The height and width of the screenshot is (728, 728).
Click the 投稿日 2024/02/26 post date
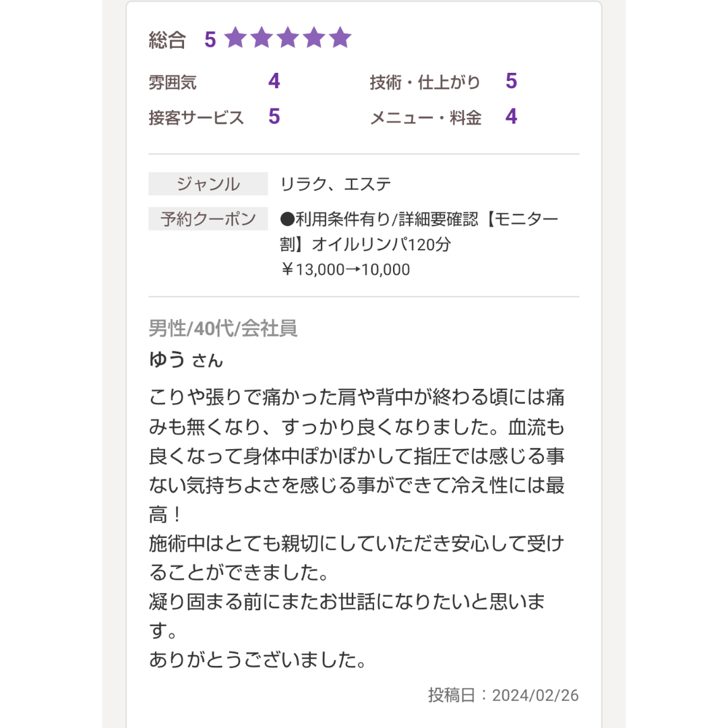point(504,695)
